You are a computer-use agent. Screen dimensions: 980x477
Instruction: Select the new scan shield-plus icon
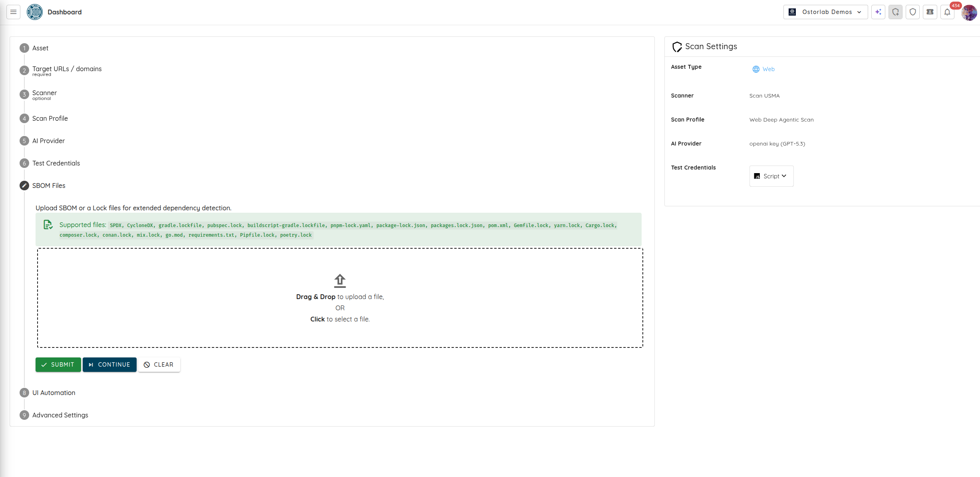(x=895, y=12)
